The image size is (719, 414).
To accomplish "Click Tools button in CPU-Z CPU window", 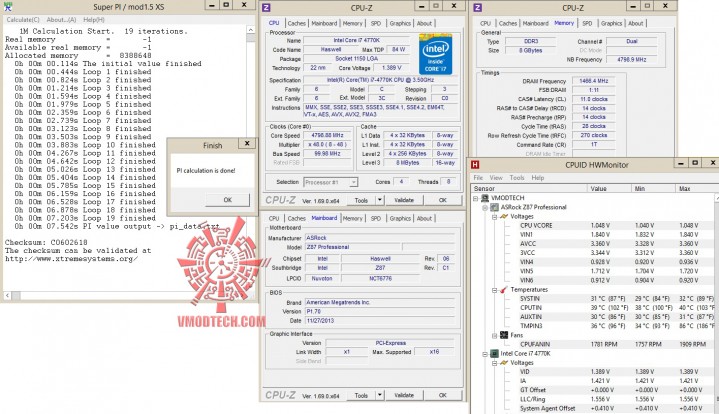I will click(x=361, y=200).
